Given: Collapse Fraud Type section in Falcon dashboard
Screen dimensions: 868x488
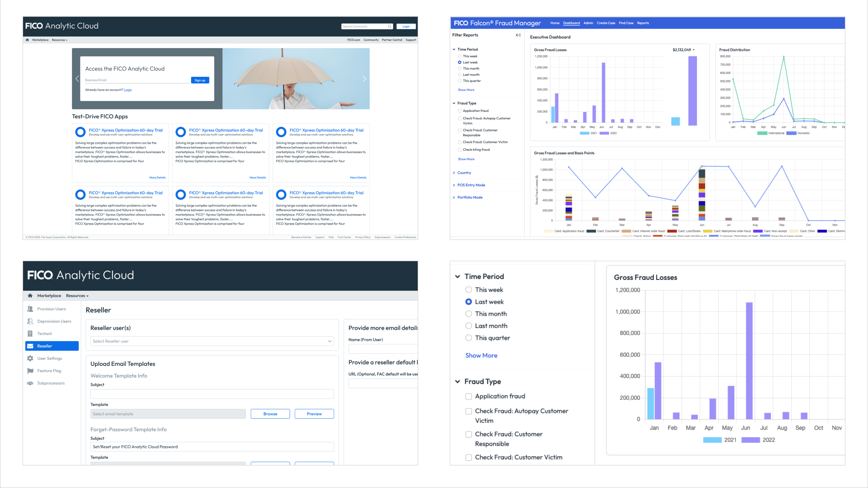Looking at the screenshot, I should tap(454, 103).
